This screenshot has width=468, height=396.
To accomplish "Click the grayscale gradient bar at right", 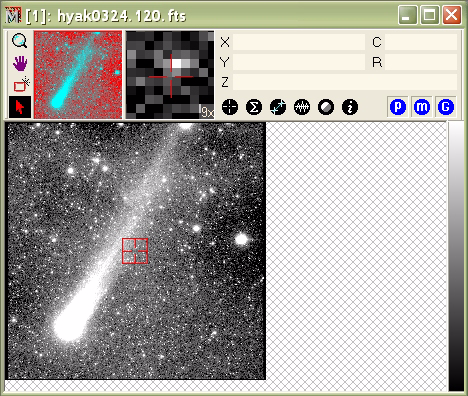I will [x=456, y=256].
